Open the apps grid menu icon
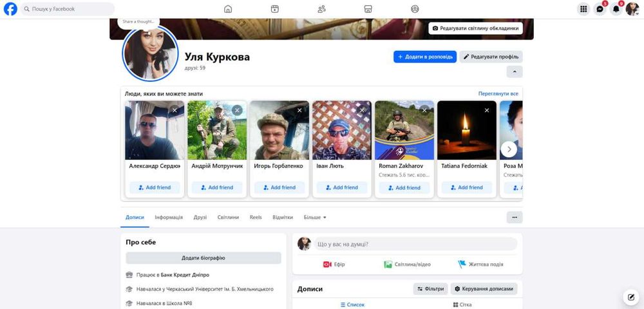The image size is (644, 309). click(x=583, y=9)
